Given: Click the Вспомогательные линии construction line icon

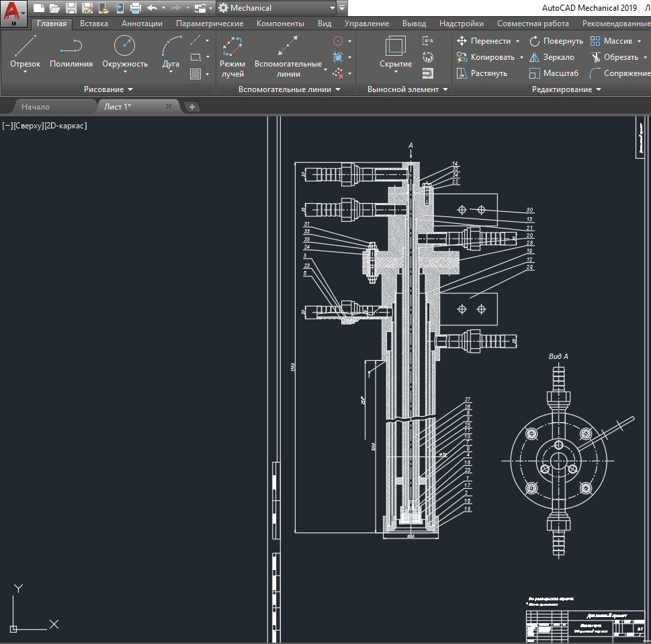Looking at the screenshot, I should tap(288, 46).
